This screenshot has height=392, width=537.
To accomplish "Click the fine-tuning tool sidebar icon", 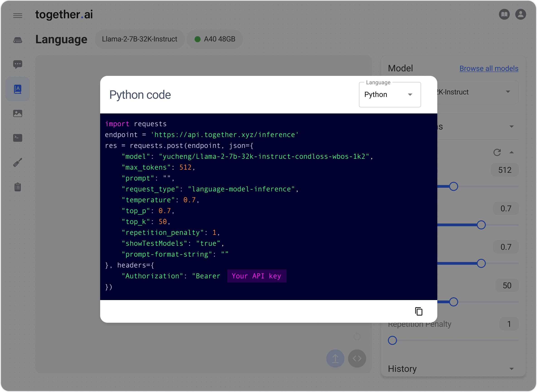I will [x=18, y=163].
